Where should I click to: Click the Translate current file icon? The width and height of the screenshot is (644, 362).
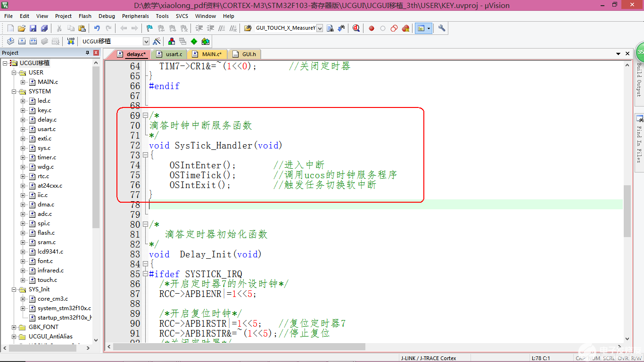tap(10, 41)
